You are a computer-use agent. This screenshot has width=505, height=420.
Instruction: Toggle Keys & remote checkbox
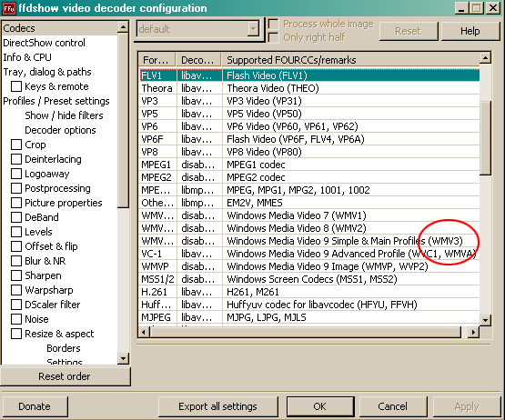point(16,86)
